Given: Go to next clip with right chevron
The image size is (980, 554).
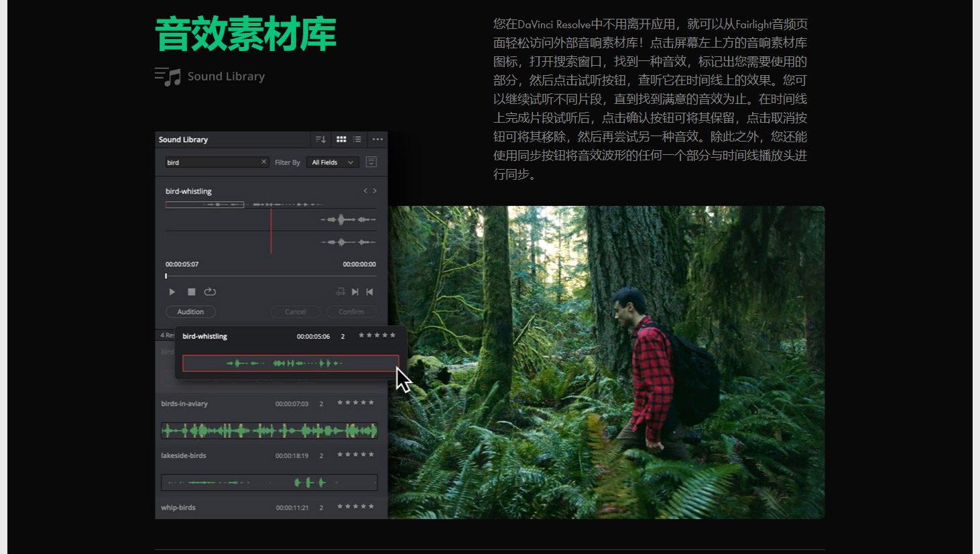Looking at the screenshot, I should coord(375,191).
